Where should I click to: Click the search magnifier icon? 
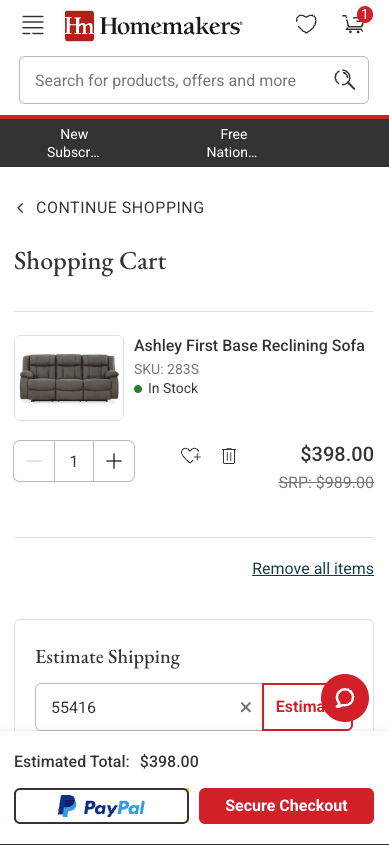click(x=345, y=80)
